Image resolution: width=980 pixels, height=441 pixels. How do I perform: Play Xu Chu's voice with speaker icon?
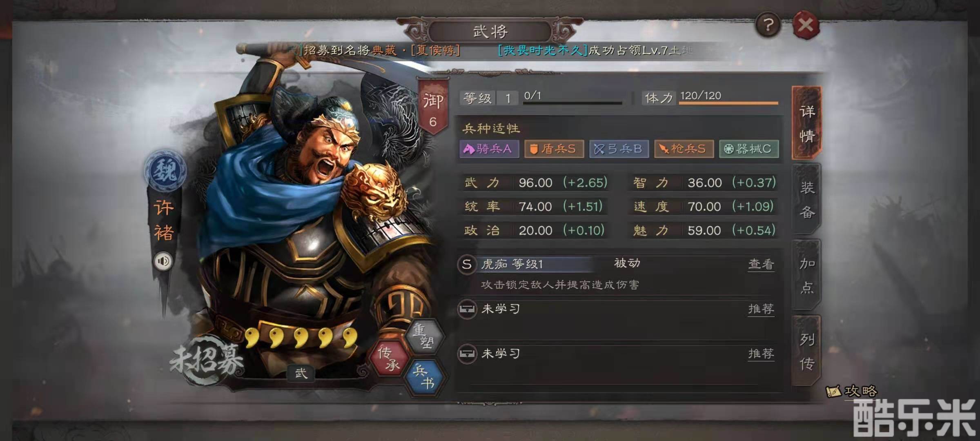(163, 261)
